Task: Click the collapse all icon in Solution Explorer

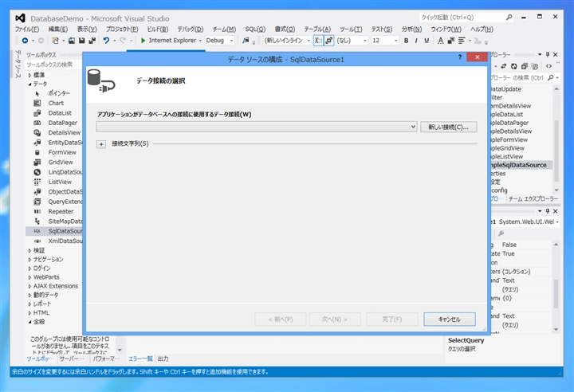Action: click(525, 66)
